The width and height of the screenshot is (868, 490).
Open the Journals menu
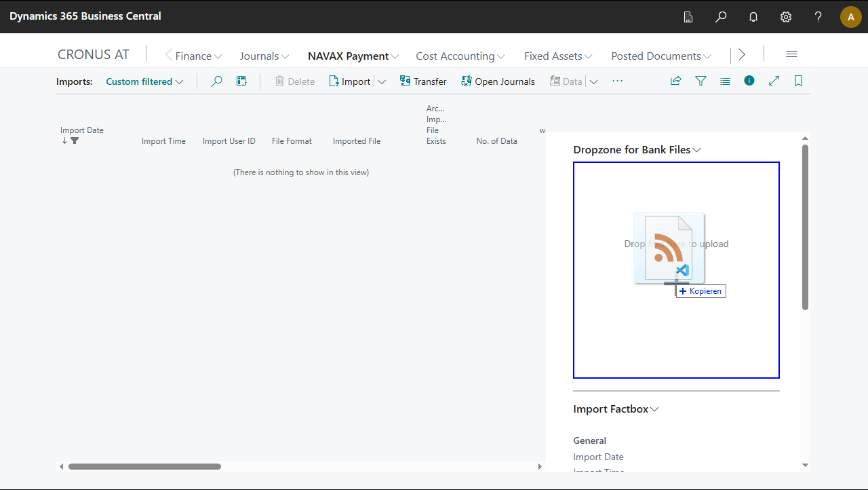(264, 56)
